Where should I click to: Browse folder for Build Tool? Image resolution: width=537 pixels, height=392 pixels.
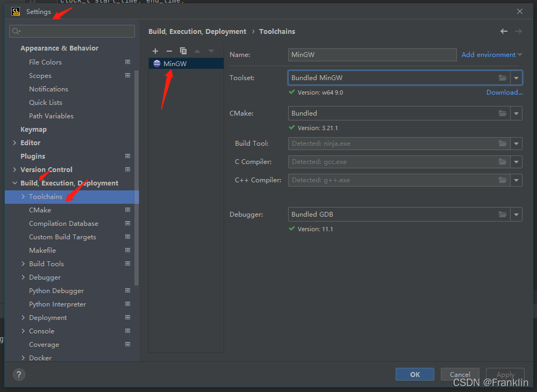pyautogui.click(x=503, y=143)
